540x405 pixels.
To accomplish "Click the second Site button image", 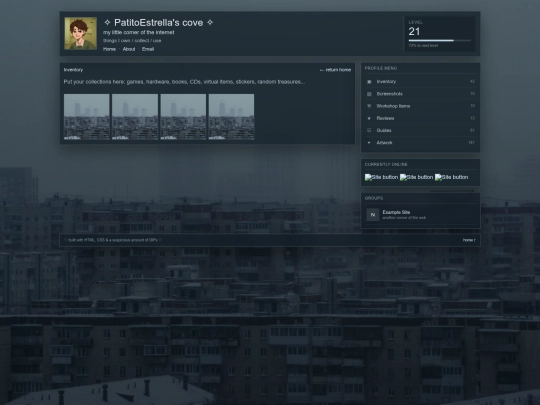I will click(x=416, y=177).
